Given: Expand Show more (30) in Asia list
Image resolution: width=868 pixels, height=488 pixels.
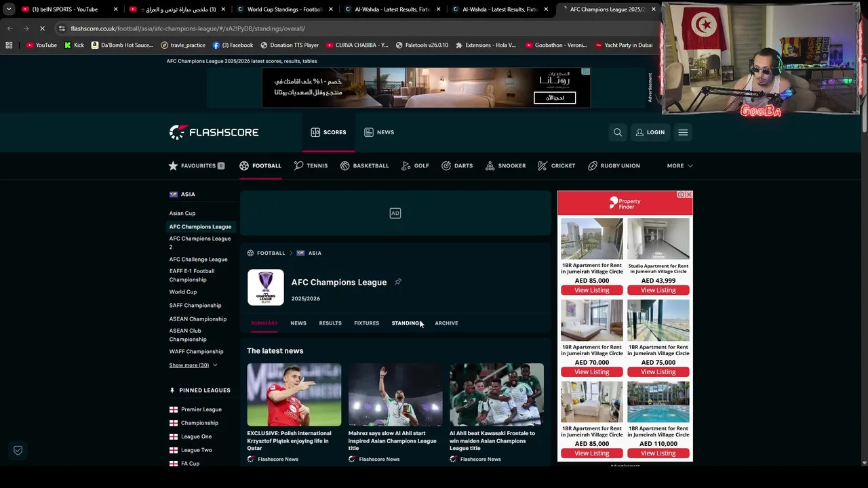Looking at the screenshot, I should point(193,365).
